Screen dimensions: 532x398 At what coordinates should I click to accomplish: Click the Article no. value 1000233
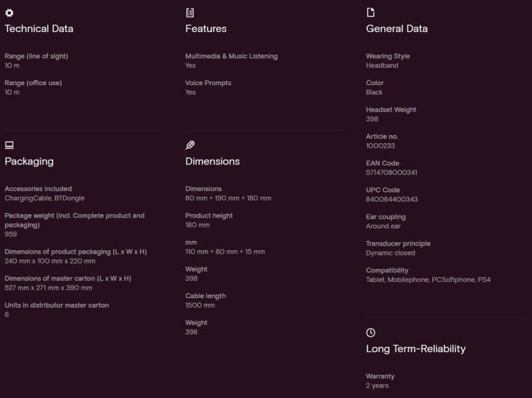point(380,146)
